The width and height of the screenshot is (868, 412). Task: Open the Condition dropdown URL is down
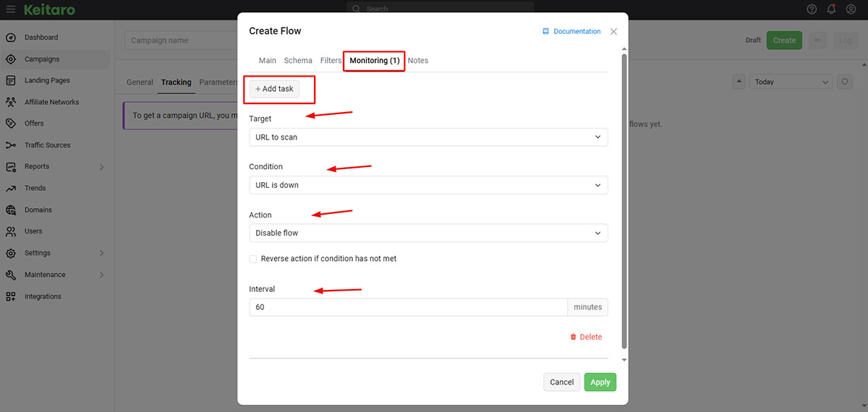[x=428, y=185]
